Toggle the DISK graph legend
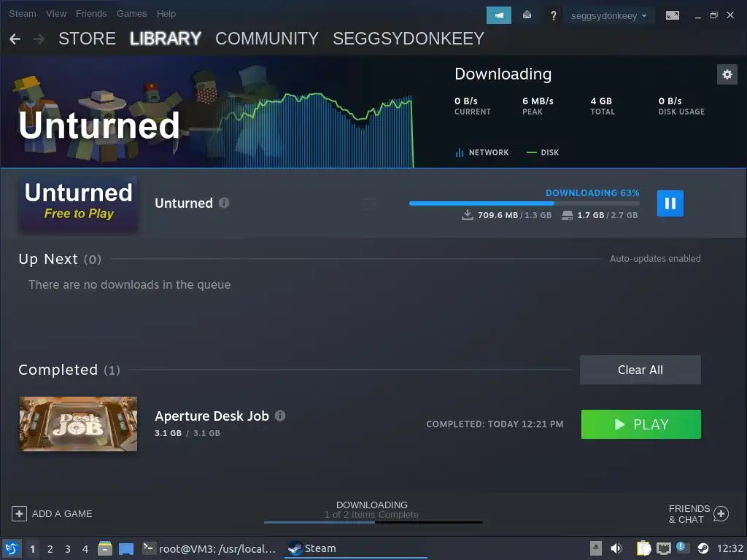 [543, 152]
